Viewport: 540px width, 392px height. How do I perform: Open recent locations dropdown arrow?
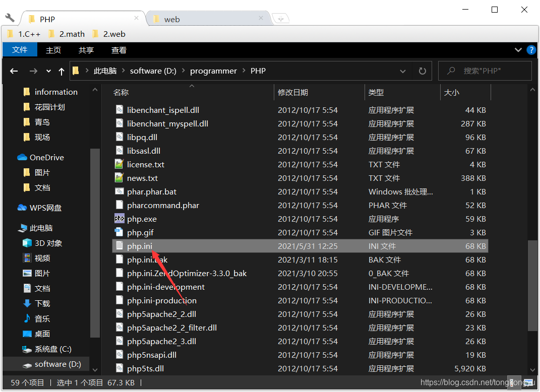(x=48, y=71)
